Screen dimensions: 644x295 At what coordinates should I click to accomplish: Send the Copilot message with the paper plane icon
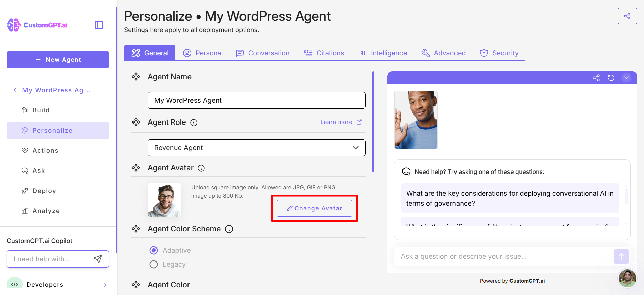(x=98, y=259)
